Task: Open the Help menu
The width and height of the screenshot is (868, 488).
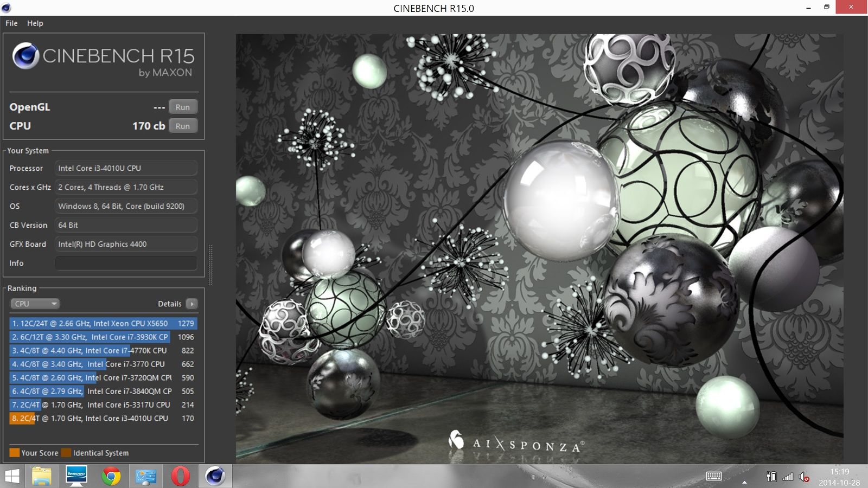Action: click(35, 23)
